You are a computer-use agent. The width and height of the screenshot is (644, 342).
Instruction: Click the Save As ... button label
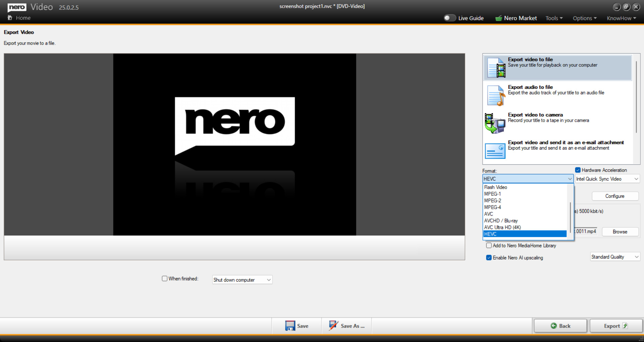pyautogui.click(x=353, y=326)
